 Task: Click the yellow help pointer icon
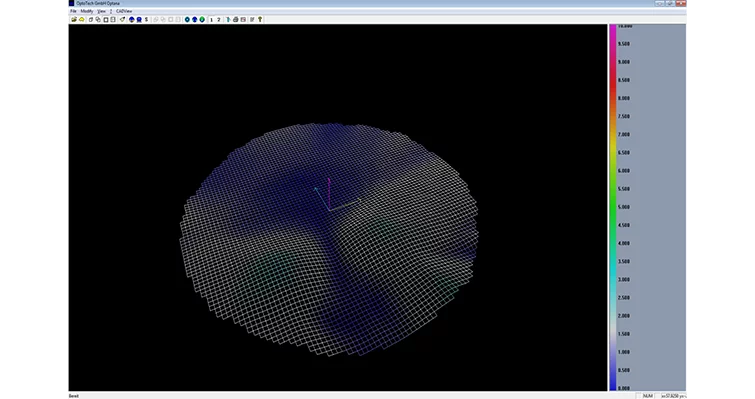pos(260,20)
